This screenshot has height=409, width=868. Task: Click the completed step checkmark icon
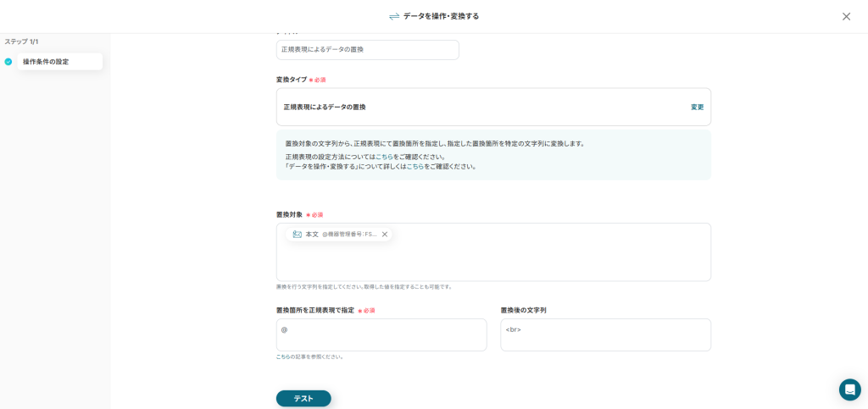[x=8, y=62]
